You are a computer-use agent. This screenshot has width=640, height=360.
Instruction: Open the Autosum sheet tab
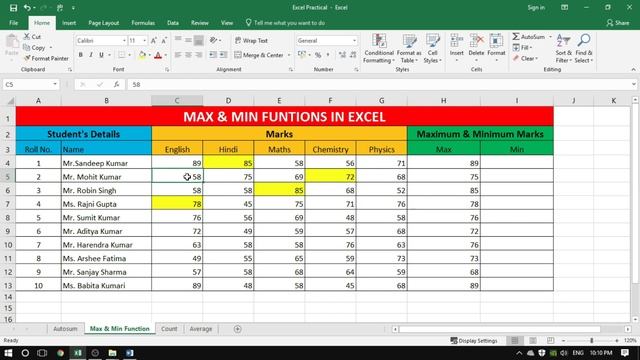65,329
